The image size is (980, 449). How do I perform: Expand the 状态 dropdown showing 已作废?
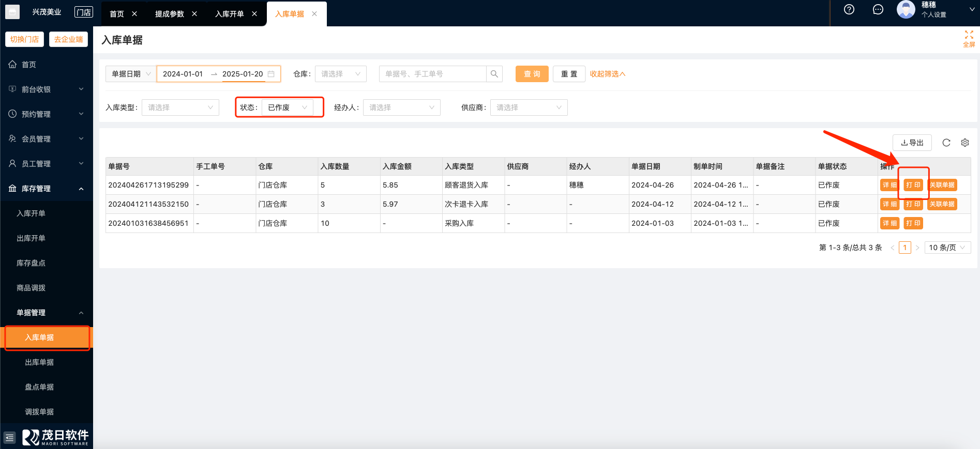point(287,107)
